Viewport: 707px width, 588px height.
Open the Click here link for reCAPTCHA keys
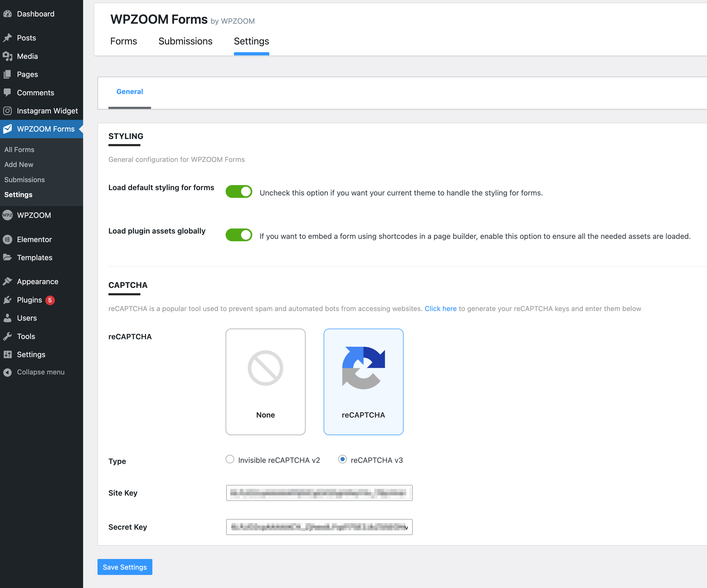pyautogui.click(x=440, y=308)
